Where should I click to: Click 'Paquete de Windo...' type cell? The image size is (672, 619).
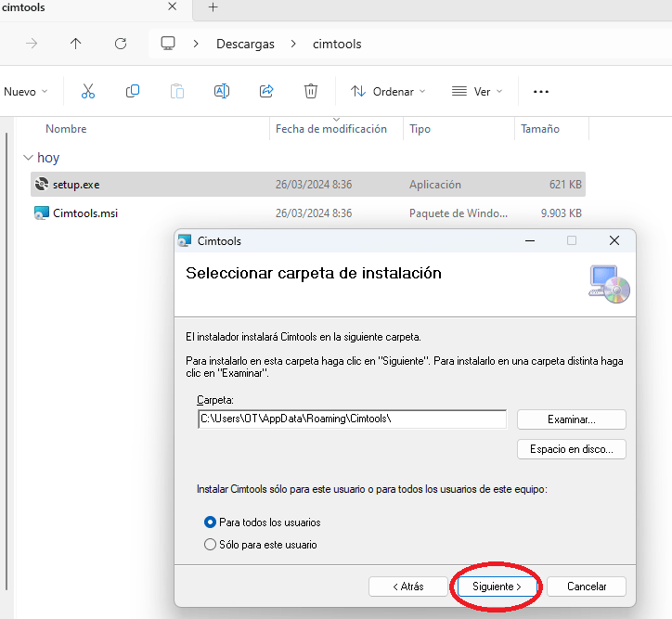tap(459, 213)
